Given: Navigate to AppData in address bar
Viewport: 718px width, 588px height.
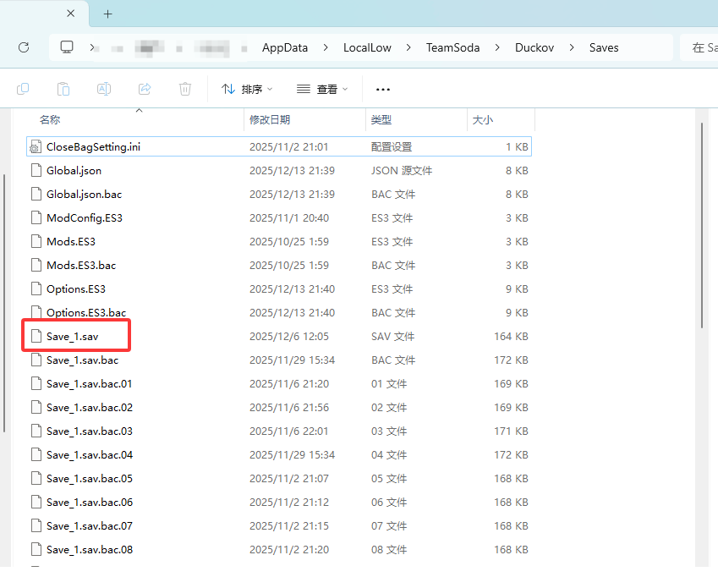Looking at the screenshot, I should 285,47.
